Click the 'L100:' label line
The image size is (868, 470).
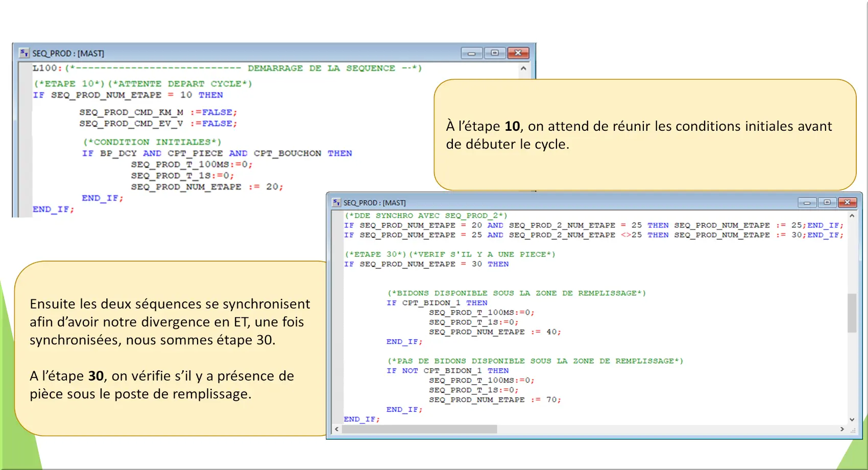pyautogui.click(x=227, y=68)
